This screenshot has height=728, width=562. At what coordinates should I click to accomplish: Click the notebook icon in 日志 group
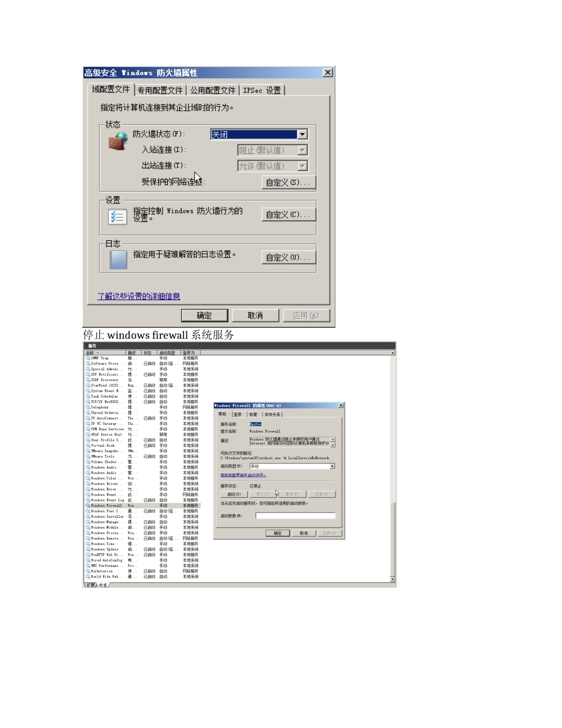pos(118,259)
